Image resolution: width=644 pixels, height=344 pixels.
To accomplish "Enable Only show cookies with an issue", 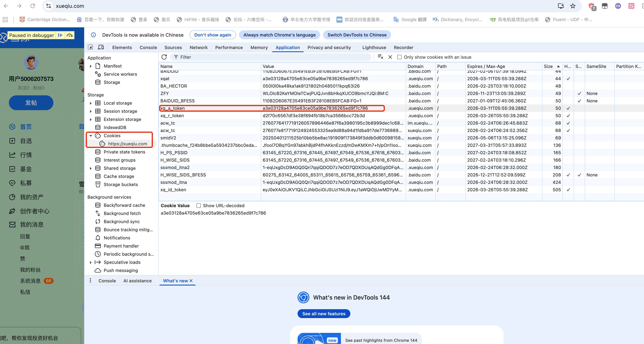I will point(399,57).
